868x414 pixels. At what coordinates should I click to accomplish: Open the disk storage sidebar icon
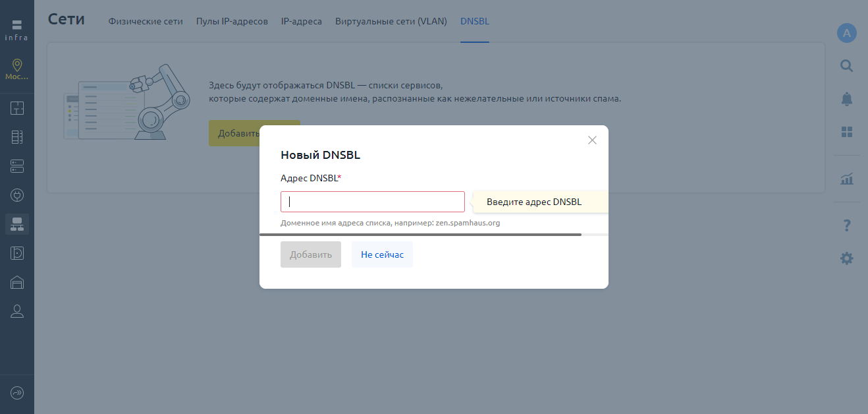coord(17,253)
